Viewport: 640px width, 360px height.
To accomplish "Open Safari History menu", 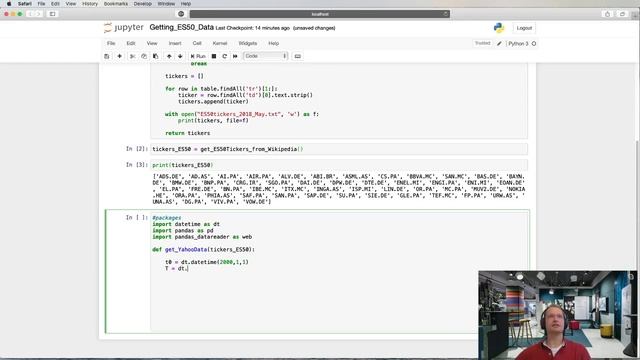I will 90,4.
